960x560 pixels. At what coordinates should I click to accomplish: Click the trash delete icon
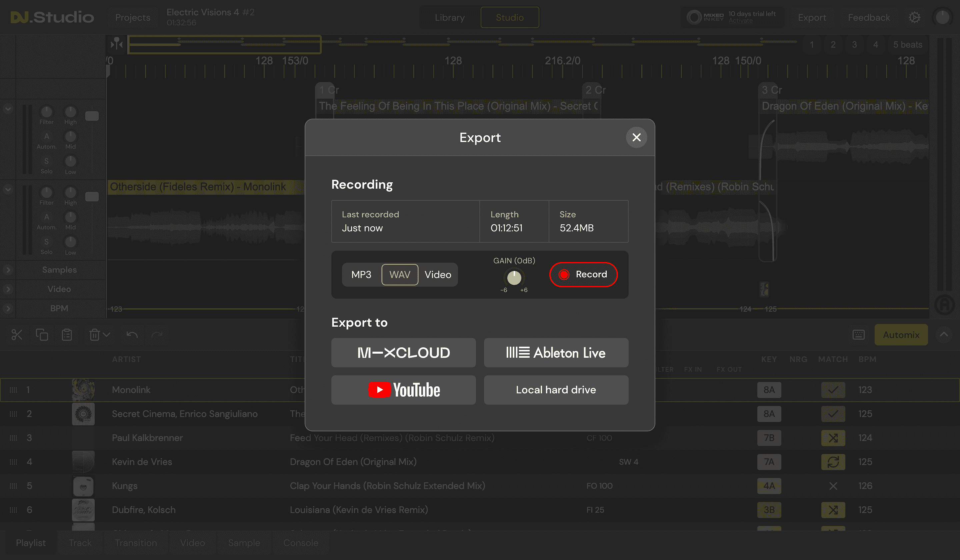94,335
